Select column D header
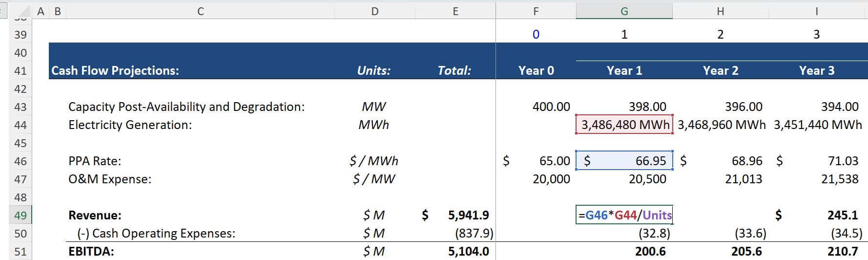 (x=374, y=11)
